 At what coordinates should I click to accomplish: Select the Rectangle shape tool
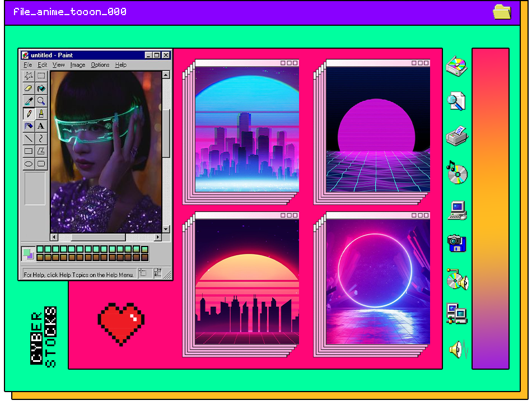click(29, 151)
